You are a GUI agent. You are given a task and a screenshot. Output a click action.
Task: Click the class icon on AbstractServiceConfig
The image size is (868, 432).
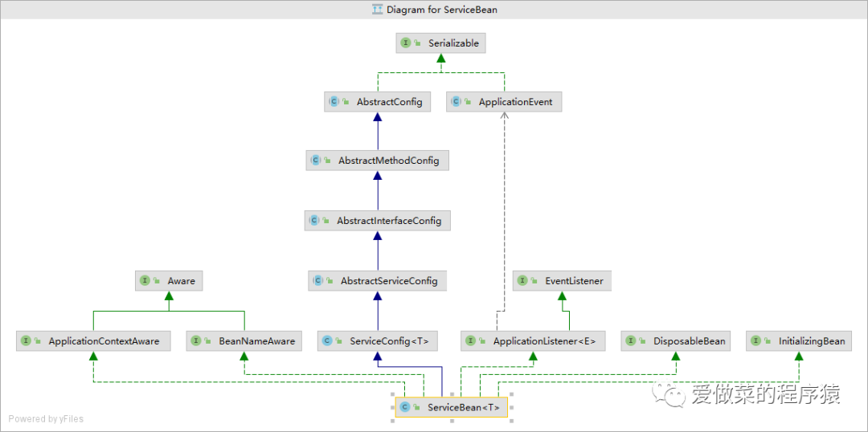click(x=317, y=281)
